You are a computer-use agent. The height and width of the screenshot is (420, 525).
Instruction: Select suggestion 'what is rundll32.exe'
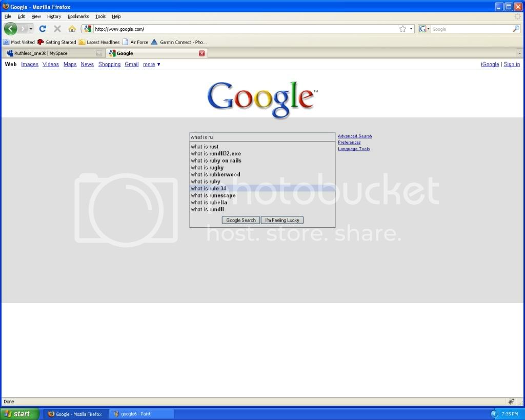coord(262,154)
